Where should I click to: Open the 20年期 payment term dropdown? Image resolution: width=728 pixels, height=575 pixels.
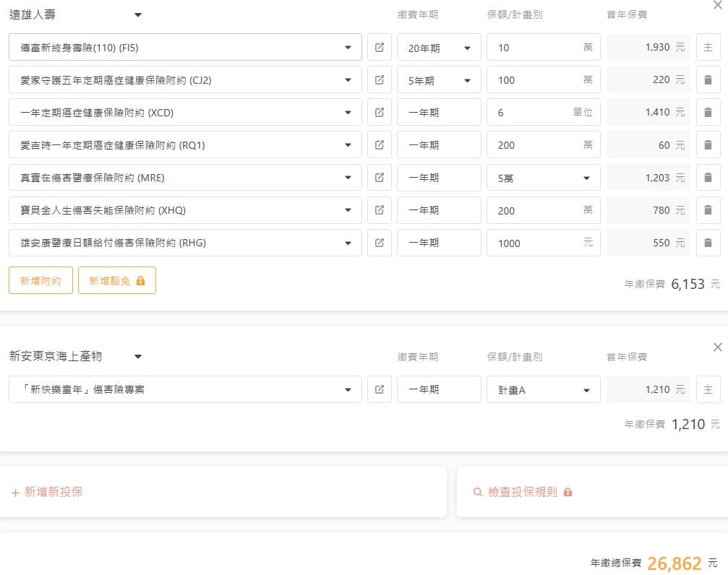(439, 48)
